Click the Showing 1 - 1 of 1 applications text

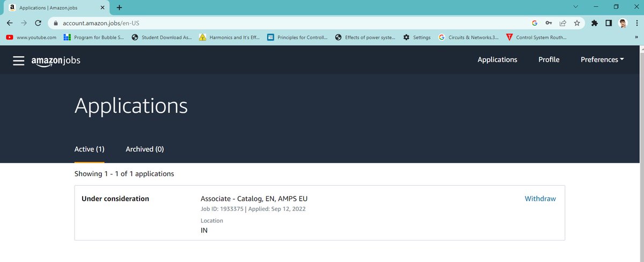124,174
